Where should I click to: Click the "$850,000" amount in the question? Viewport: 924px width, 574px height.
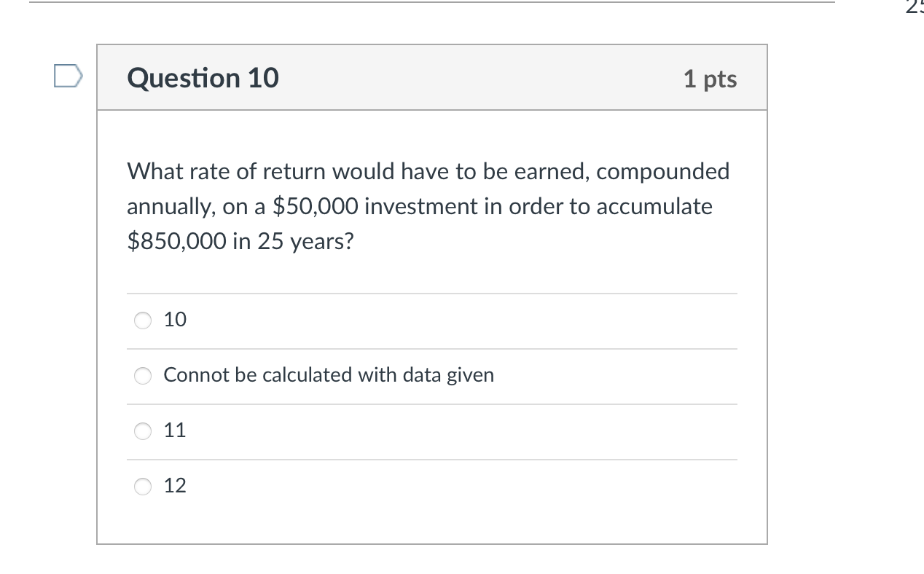[177, 242]
